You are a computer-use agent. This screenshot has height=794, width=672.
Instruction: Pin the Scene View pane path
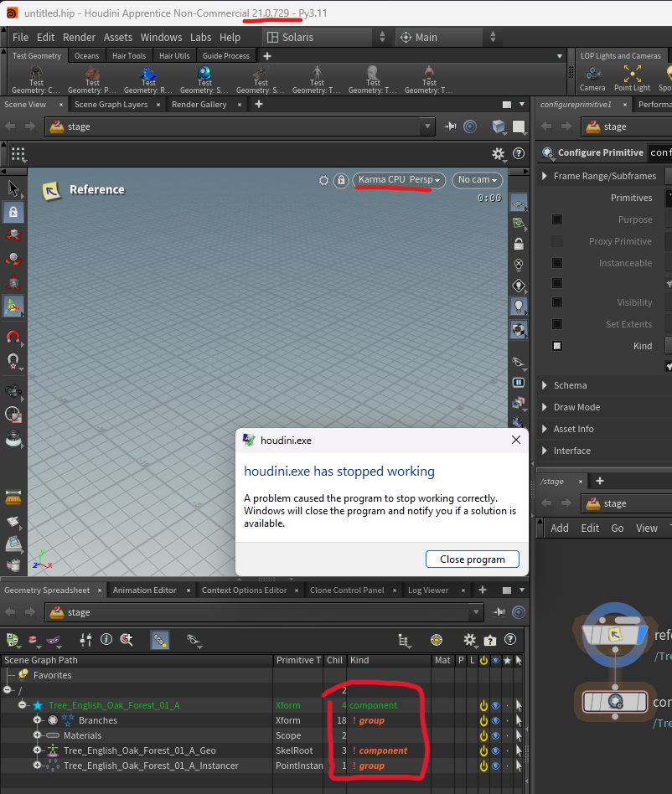[x=450, y=126]
